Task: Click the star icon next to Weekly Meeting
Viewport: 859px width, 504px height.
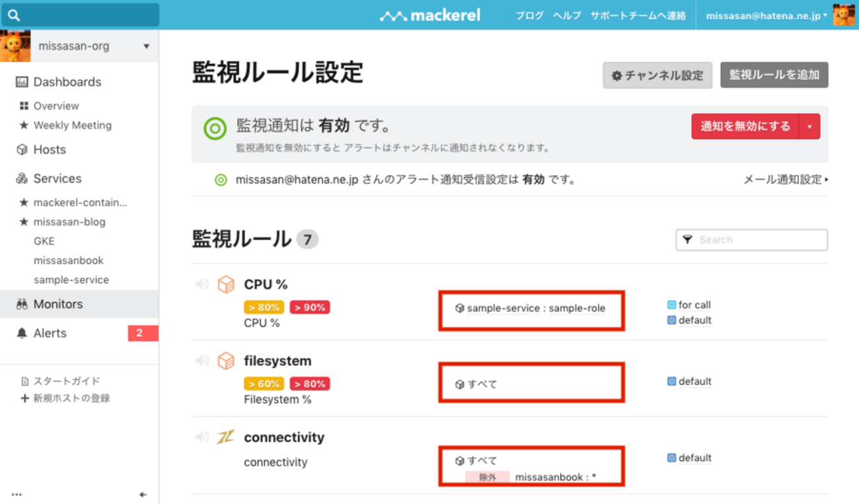Action: tap(24, 125)
